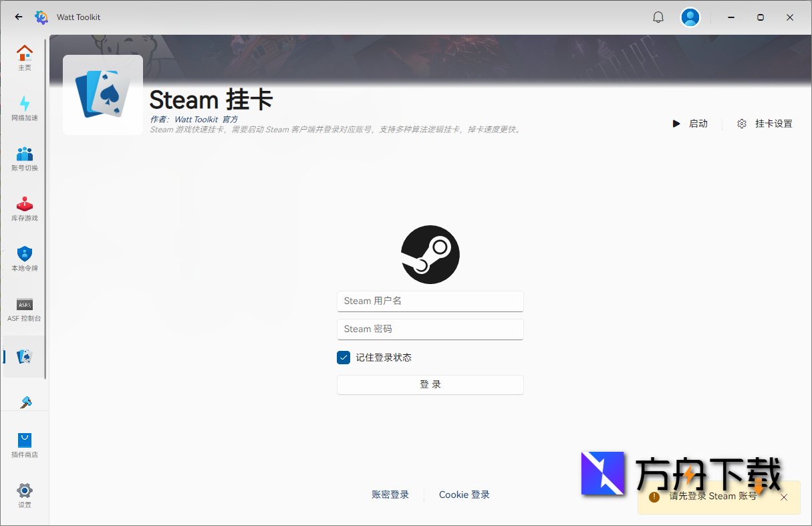Click the Steam logo above the login form
Screen dimensions: 812x526
tap(430, 254)
